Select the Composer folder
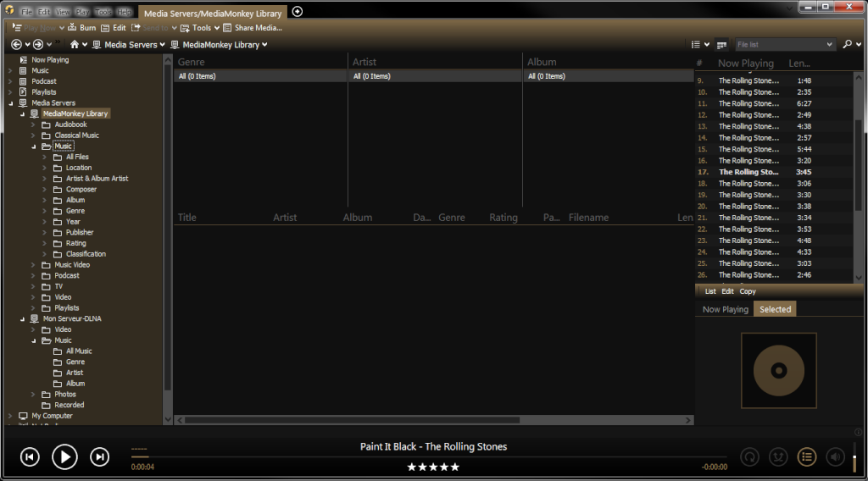Viewport: 868px width, 481px height. point(81,189)
